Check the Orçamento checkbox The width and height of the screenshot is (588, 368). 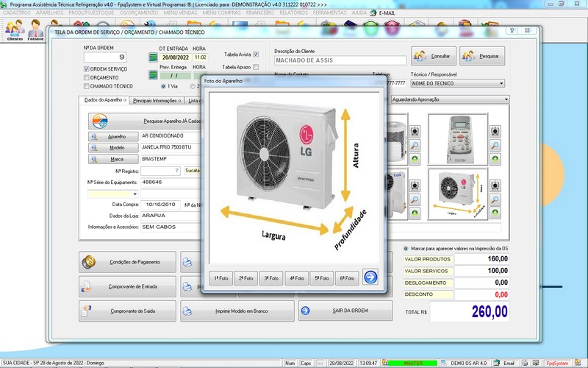tap(87, 77)
